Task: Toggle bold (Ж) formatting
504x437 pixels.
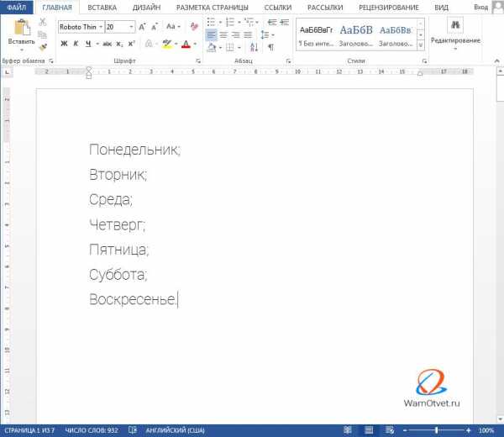Action: pos(64,44)
